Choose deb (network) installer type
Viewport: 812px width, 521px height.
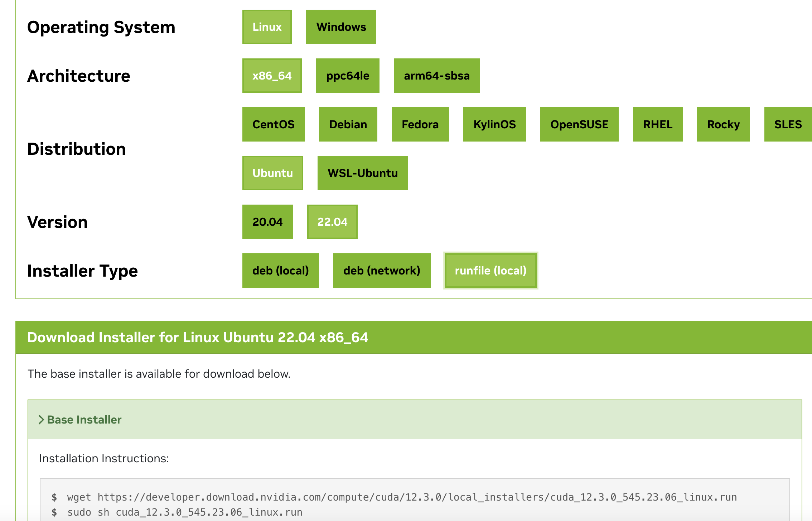pyautogui.click(x=382, y=271)
